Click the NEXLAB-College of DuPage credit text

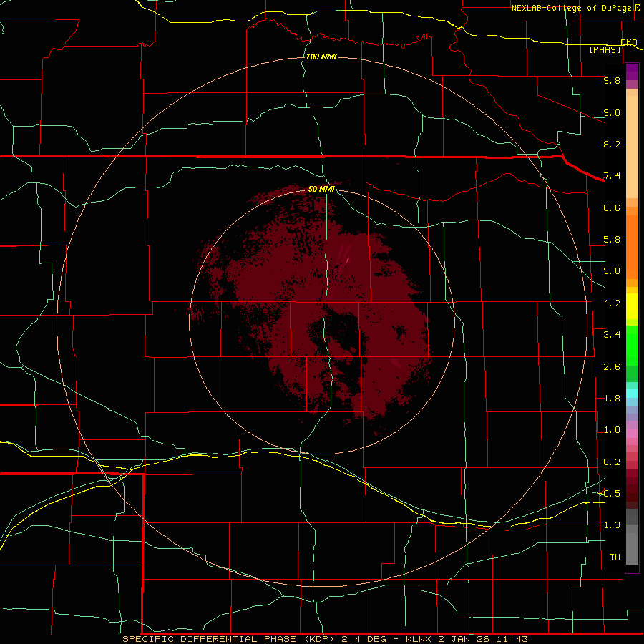tap(571, 8)
